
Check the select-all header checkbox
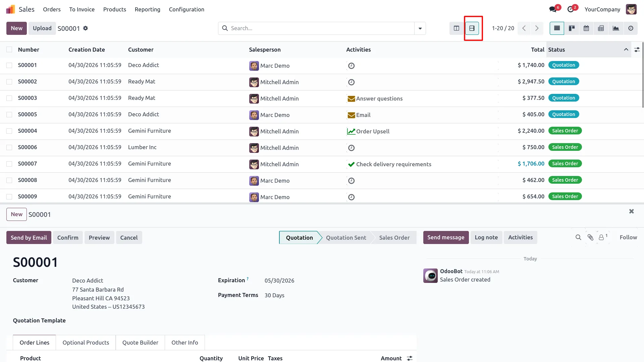[x=9, y=50]
